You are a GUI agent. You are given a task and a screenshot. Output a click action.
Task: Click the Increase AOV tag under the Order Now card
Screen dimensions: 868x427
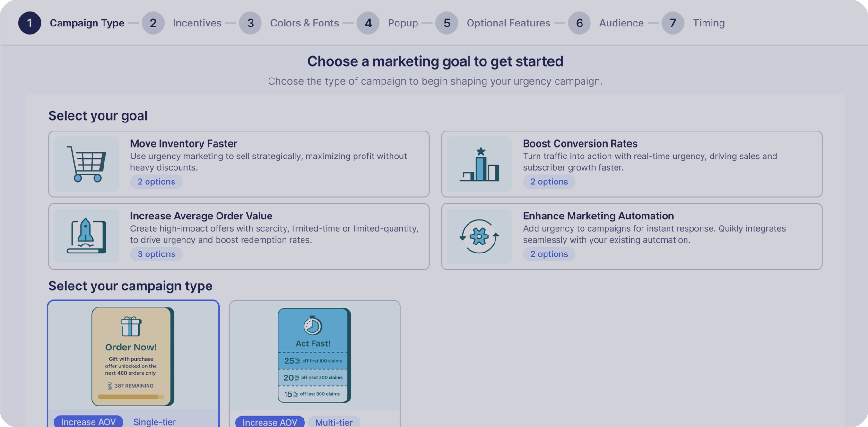(88, 422)
